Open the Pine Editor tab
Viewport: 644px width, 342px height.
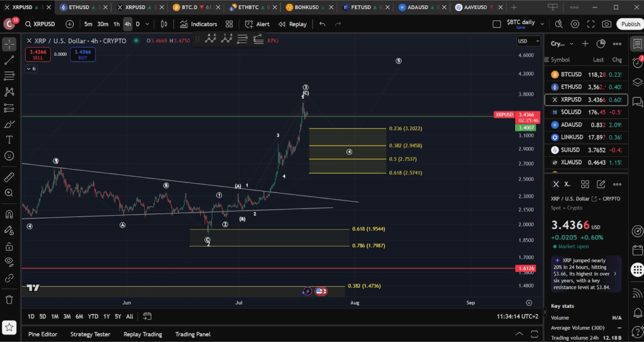pos(43,334)
